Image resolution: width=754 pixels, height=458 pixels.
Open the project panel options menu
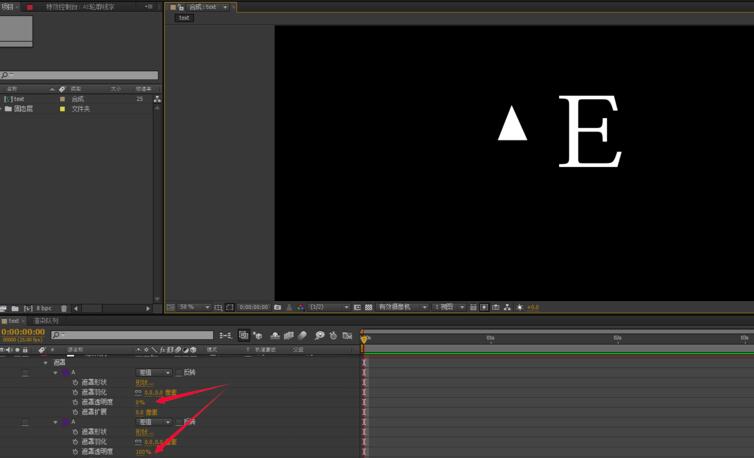point(149,7)
